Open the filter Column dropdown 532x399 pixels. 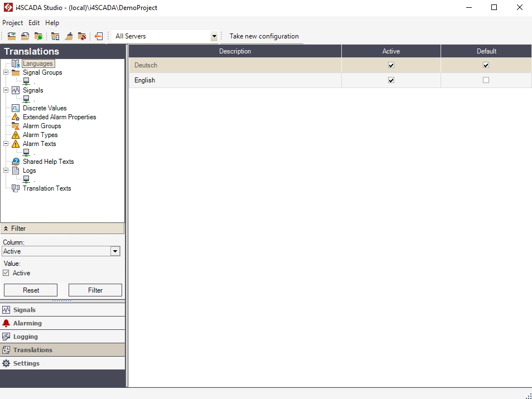point(115,251)
